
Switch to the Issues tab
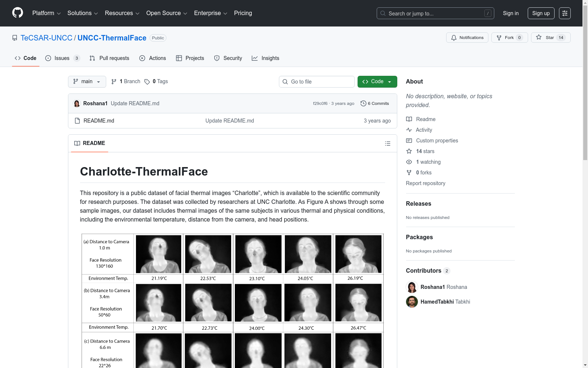[x=62, y=58]
